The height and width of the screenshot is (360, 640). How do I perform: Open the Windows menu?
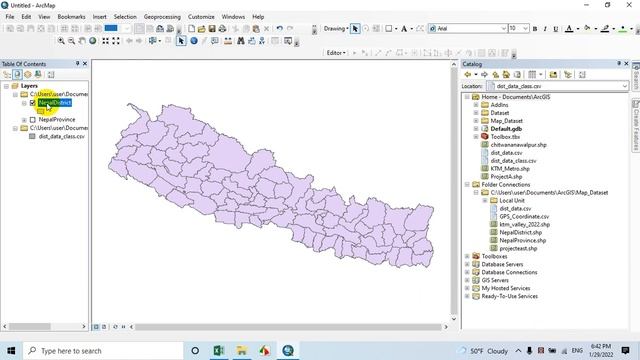[x=233, y=17]
